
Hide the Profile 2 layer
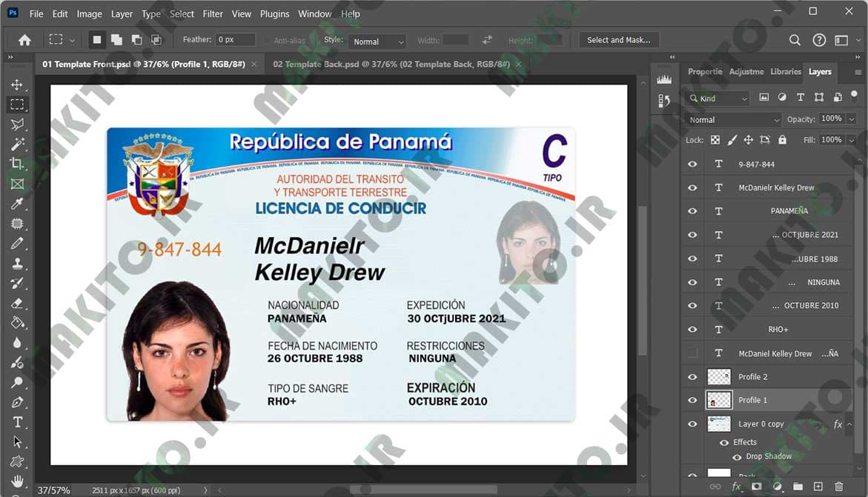692,377
